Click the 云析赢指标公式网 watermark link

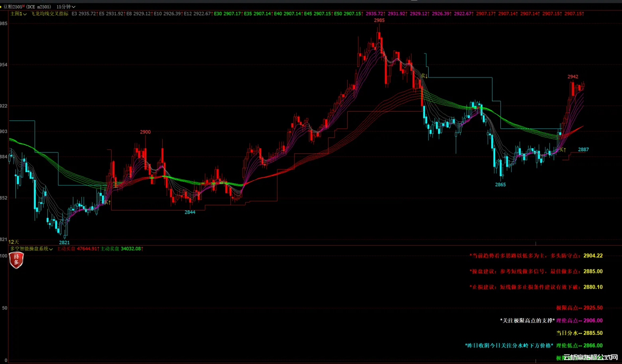[x=590, y=358]
